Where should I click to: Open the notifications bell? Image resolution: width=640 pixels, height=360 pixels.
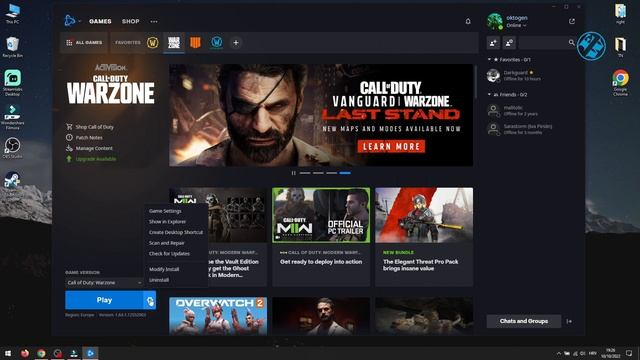pyautogui.click(x=468, y=21)
